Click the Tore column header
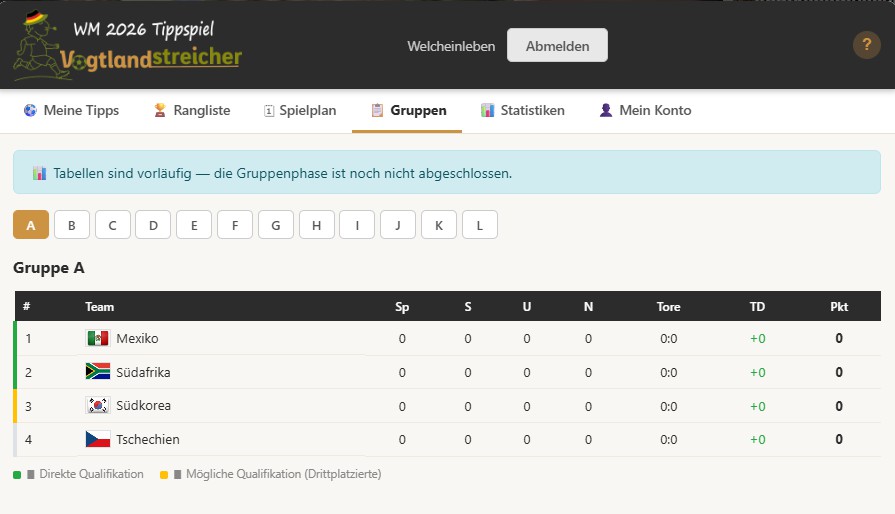This screenshot has height=514, width=895. [668, 306]
